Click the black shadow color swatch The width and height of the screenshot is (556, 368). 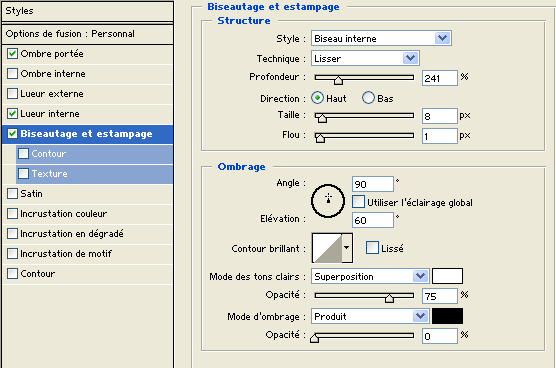tap(447, 316)
